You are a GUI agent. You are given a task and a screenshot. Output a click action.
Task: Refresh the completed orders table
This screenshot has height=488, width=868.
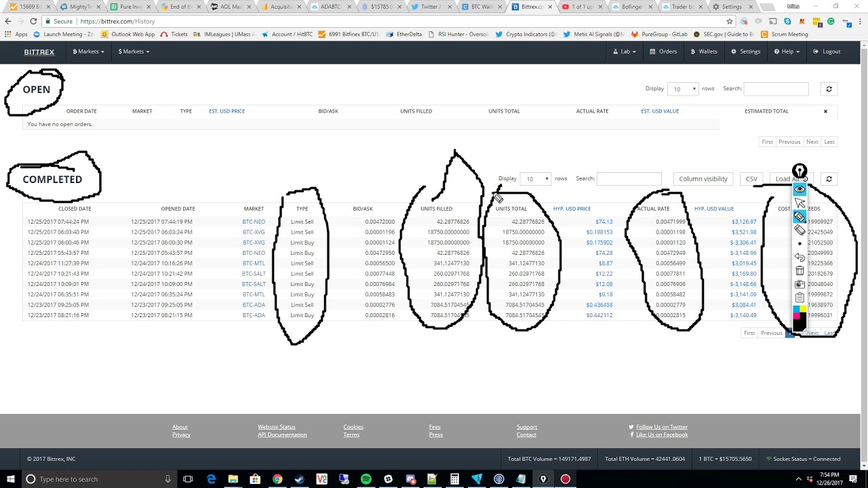(x=829, y=179)
